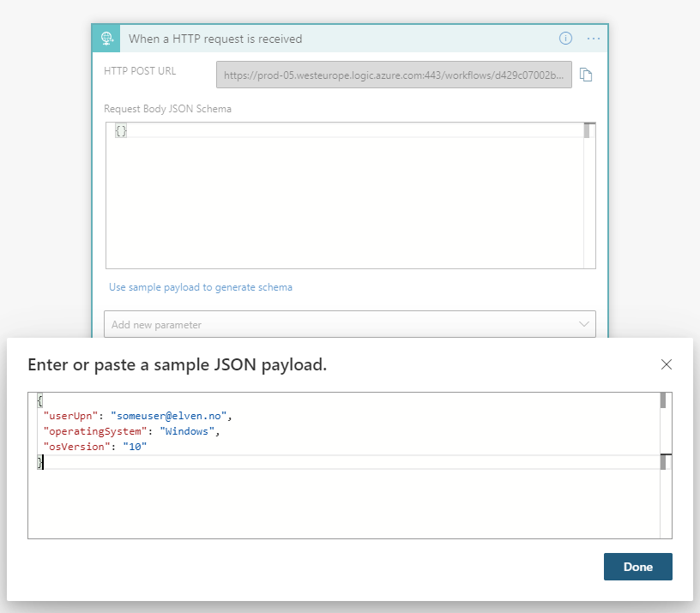Click the "10" value in payload
The width and height of the screenshot is (700, 613).
click(135, 447)
